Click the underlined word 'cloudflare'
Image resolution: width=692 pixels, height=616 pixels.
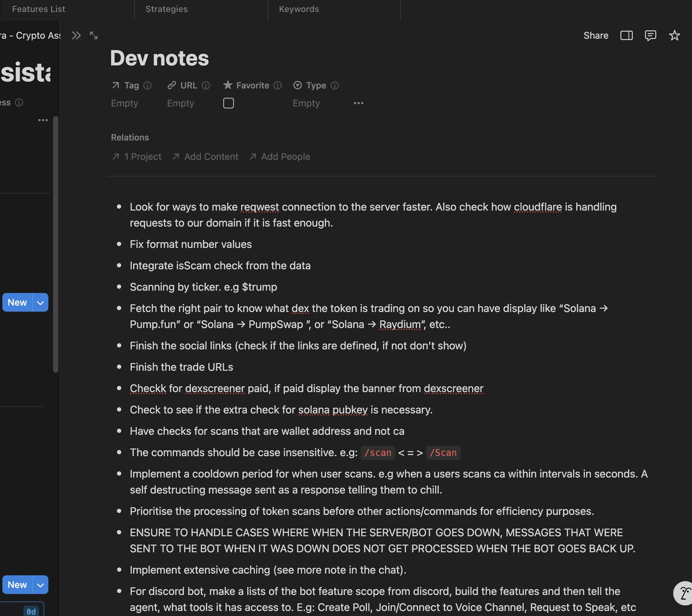538,207
